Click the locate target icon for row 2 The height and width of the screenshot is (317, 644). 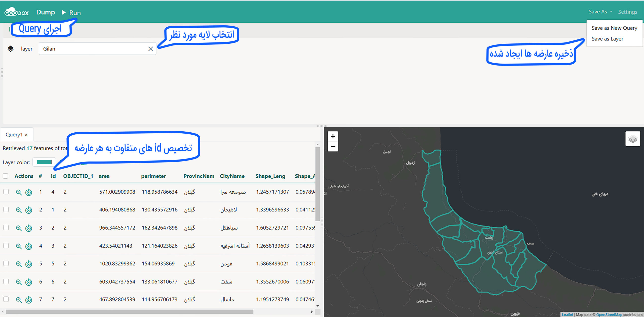coord(29,210)
